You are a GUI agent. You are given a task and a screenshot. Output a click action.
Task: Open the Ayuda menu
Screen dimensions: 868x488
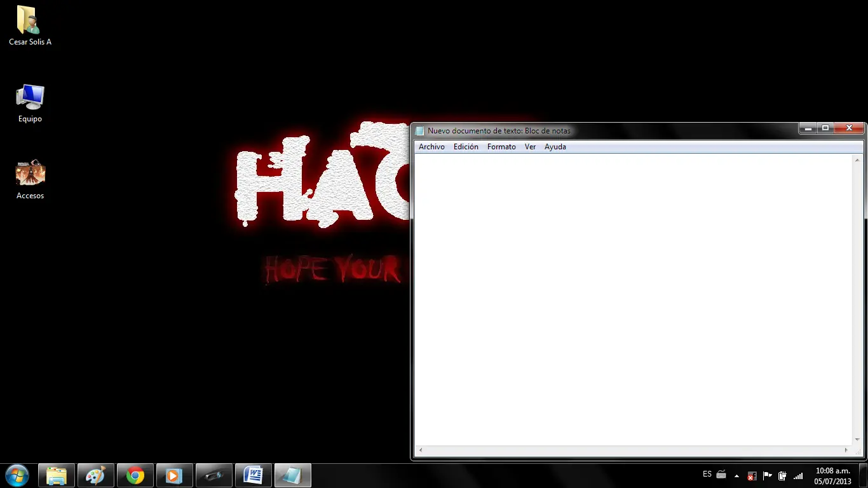point(555,147)
